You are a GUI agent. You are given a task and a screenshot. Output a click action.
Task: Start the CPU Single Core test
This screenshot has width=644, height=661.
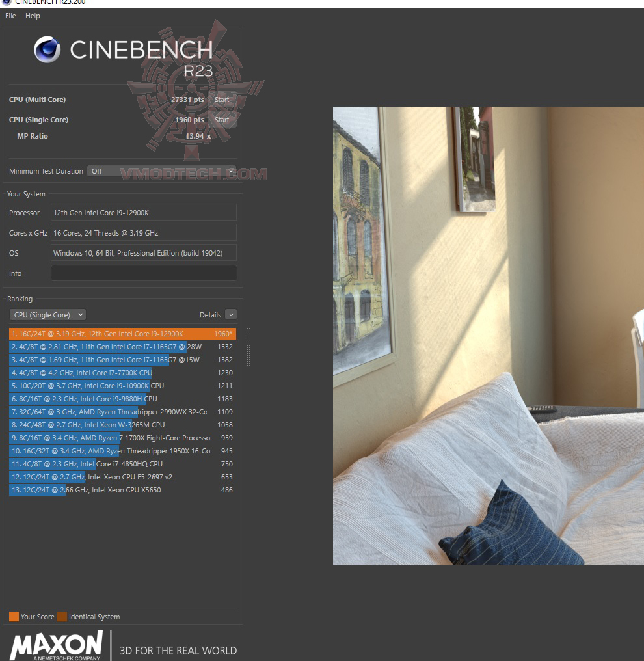coord(222,120)
